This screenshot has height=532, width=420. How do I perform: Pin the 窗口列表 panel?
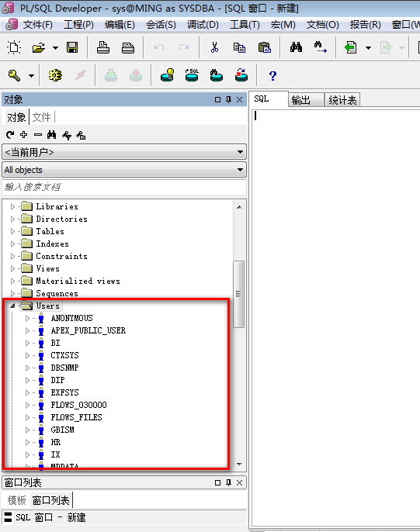(x=228, y=482)
